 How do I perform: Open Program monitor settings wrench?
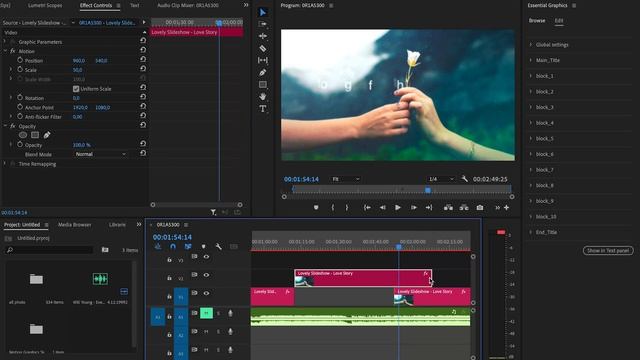click(x=464, y=179)
